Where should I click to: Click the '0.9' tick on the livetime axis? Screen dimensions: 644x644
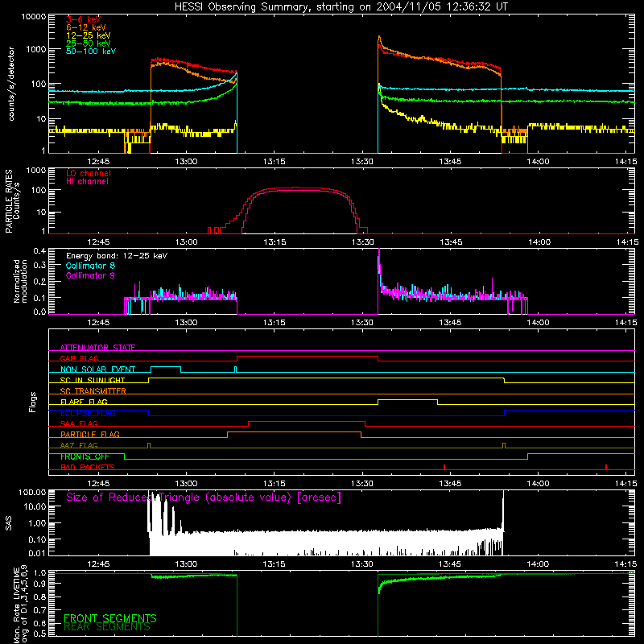click(41, 584)
